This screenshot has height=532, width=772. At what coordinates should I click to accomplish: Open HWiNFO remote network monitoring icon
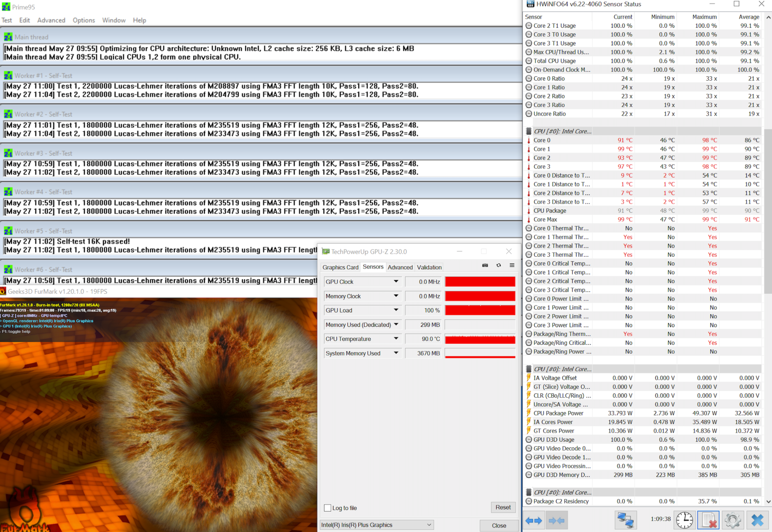(x=625, y=520)
